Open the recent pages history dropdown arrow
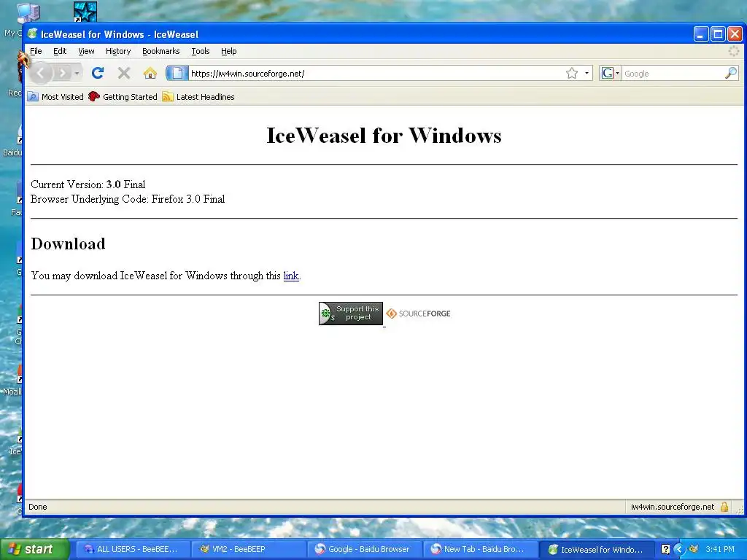747x560 pixels. point(77,73)
